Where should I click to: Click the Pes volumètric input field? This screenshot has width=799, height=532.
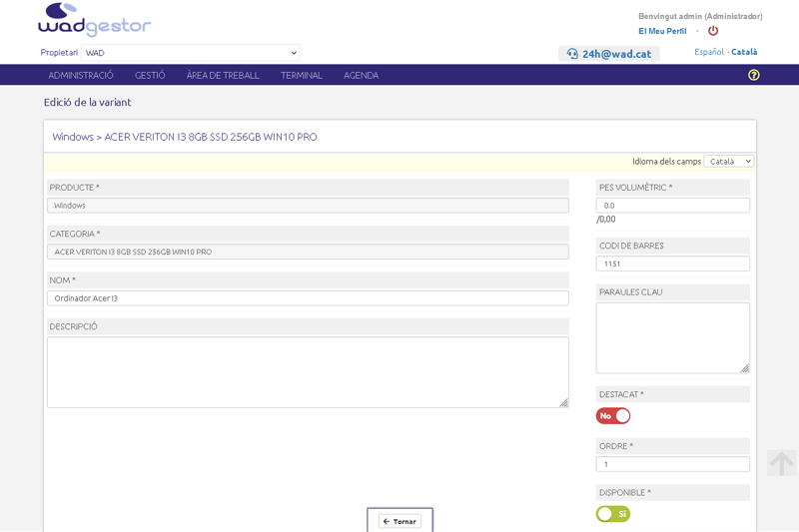pos(672,206)
